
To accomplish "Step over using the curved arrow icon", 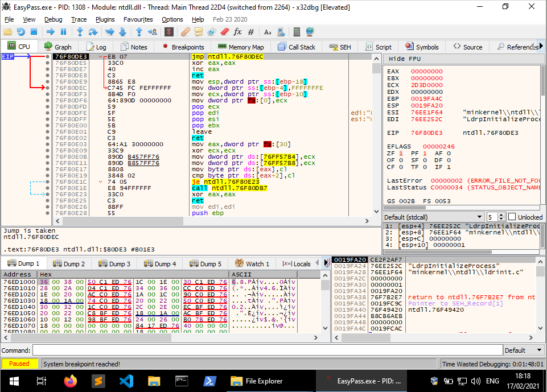I will pos(93,32).
